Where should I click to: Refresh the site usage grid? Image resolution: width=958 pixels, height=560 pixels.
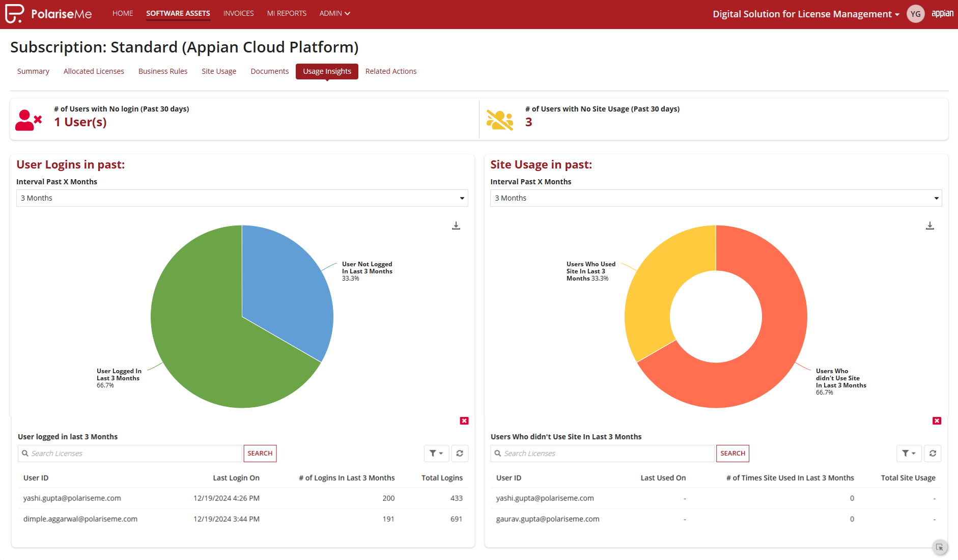pos(933,453)
